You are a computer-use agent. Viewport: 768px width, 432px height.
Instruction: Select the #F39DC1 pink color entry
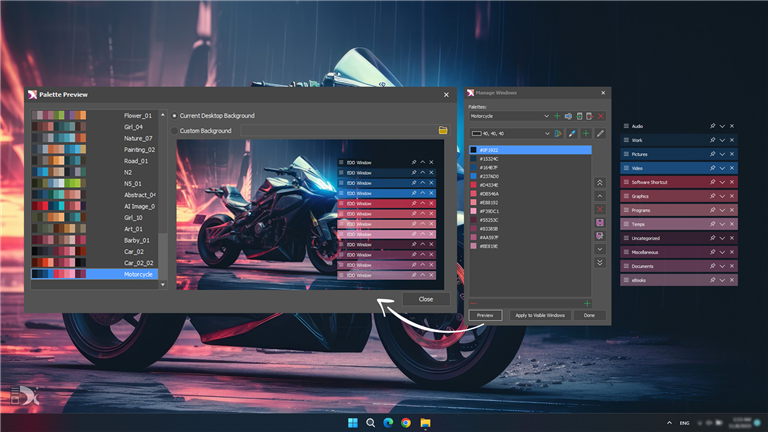530,211
